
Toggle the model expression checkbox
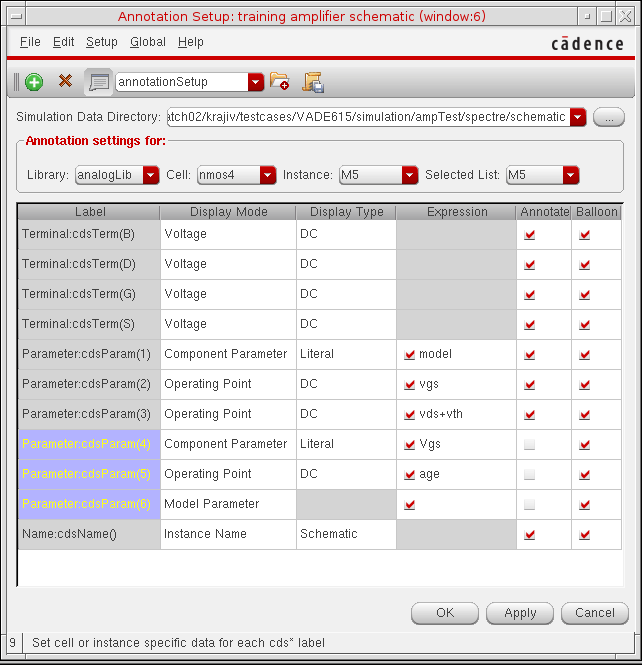(409, 355)
